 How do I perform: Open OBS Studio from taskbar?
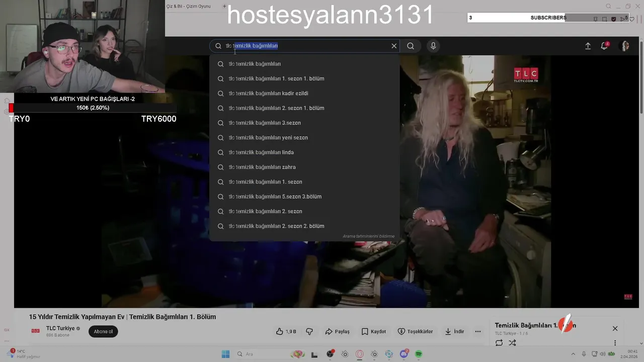click(x=330, y=354)
